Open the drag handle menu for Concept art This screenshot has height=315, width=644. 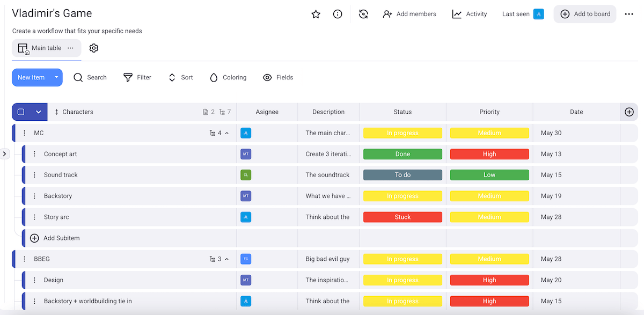pos(34,154)
